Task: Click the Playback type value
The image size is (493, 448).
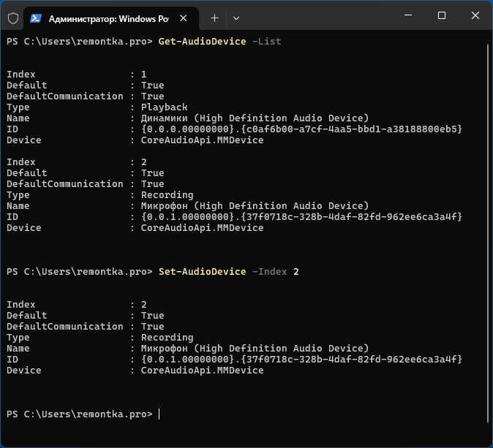Action: 164,107
